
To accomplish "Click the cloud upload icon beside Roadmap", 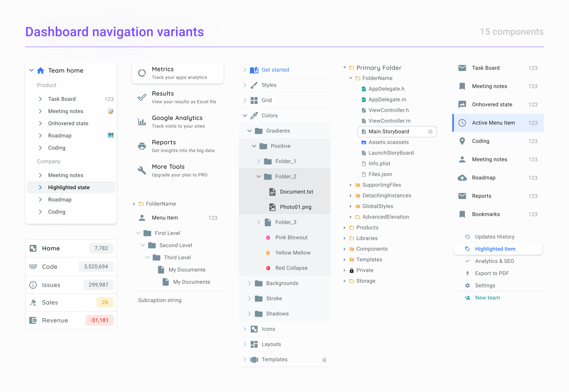I will 462,178.
